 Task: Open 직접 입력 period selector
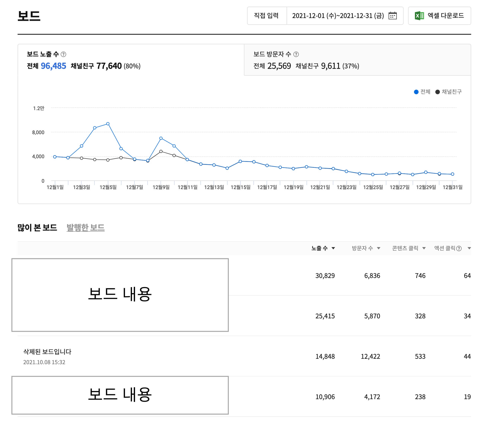(x=267, y=16)
